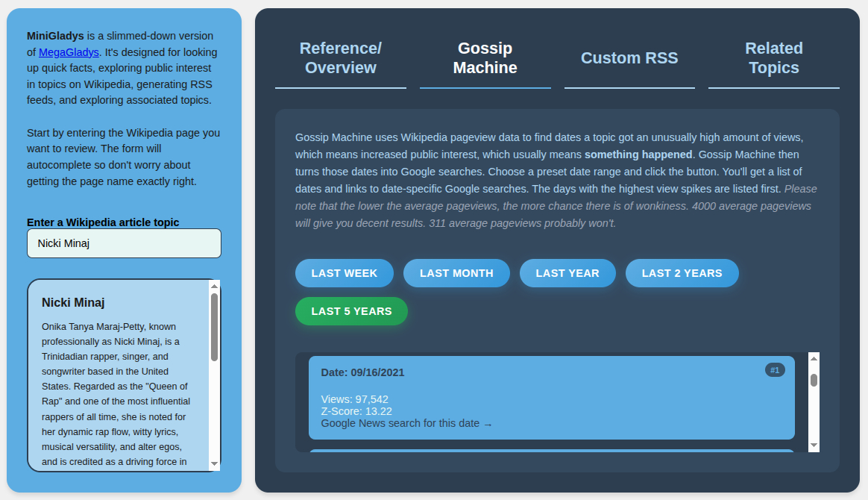
Task: Click down arrow on results list scrollbar
Action: (x=814, y=446)
